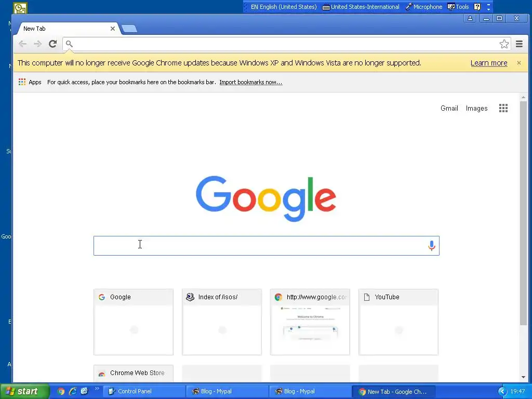The height and width of the screenshot is (399, 532).
Task: Open the Chrome user profile button
Action: click(470, 18)
